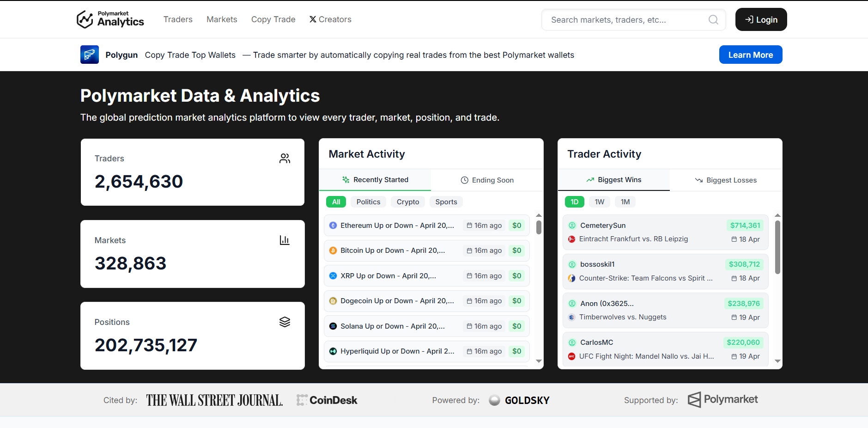This screenshot has width=868, height=428.
Task: Click the Wall Street Journal logo
Action: tap(214, 400)
